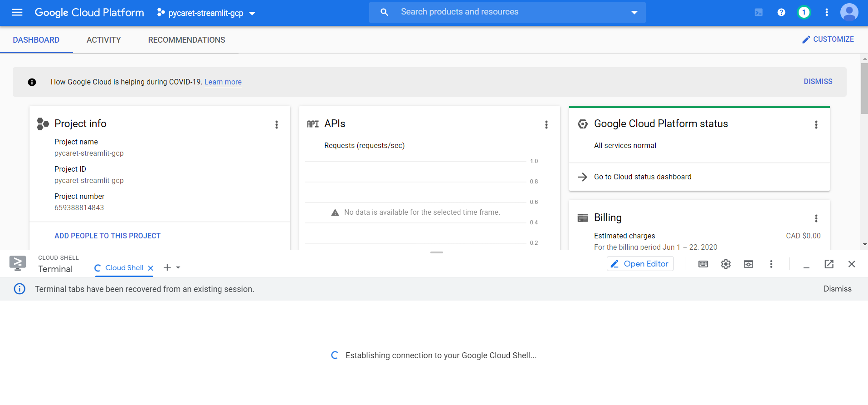The width and height of the screenshot is (868, 405).
Task: Activate Cloud Shell icon in top bar
Action: [x=759, y=12]
